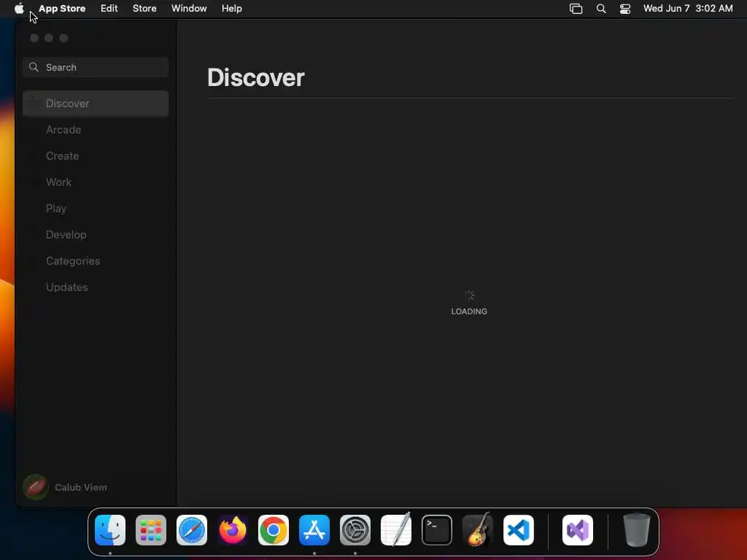The image size is (747, 560).
Task: Open the Apple menu
Action: [19, 9]
